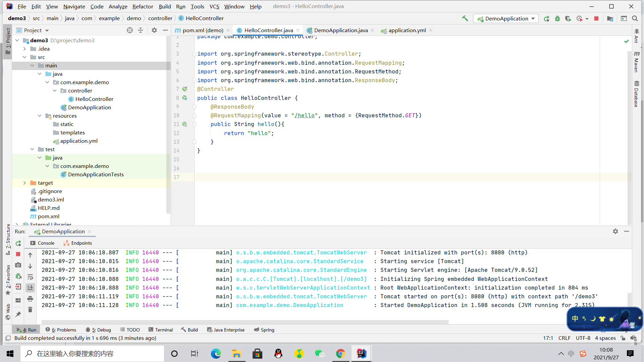This screenshot has height=362, width=644.
Task: Click the clear all trash icon in console
Action: [x=30, y=309]
